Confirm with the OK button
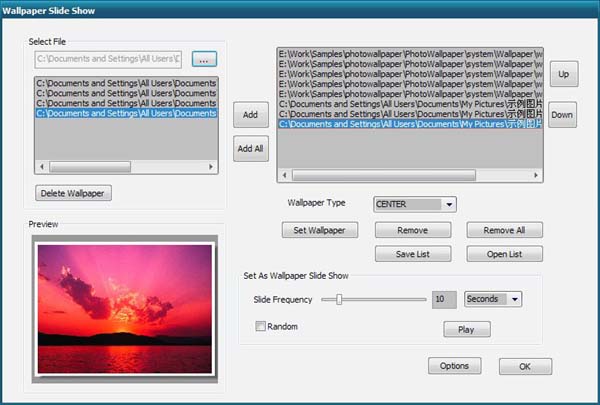Image resolution: width=600 pixels, height=405 pixels. [x=525, y=367]
